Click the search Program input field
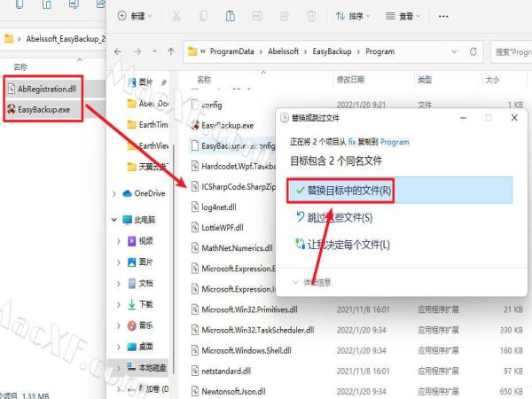Viewport: 532px width, 399px height. (x=512, y=52)
